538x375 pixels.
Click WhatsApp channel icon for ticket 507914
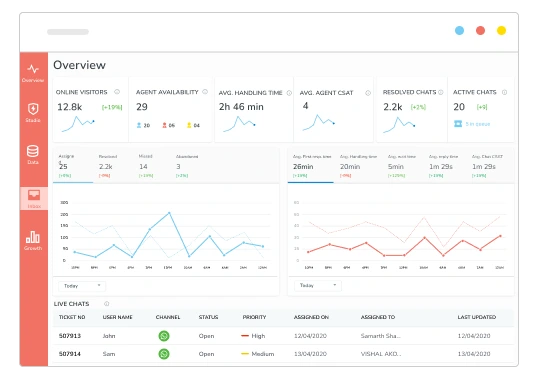click(x=164, y=354)
